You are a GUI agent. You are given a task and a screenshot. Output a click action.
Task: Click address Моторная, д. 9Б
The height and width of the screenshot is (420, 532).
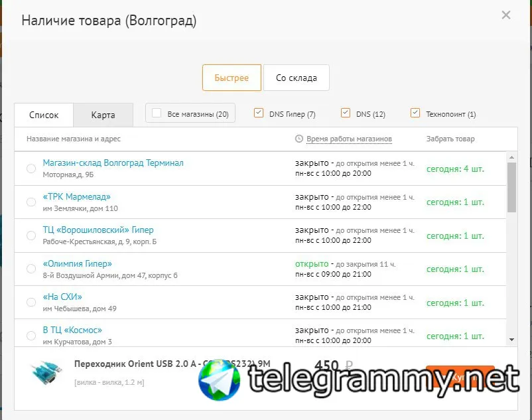(x=68, y=175)
